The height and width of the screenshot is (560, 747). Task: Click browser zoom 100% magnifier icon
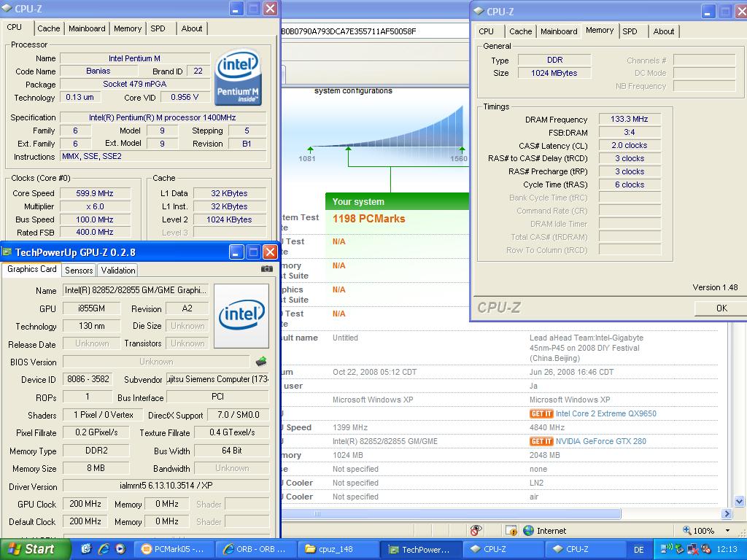click(x=687, y=530)
